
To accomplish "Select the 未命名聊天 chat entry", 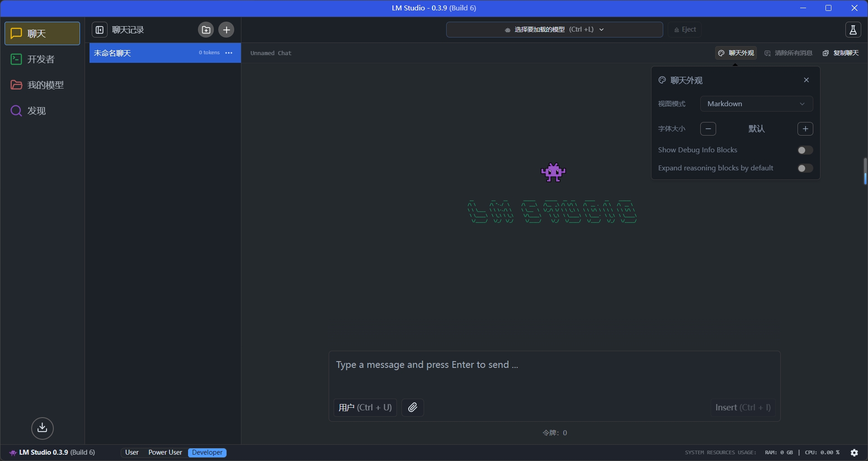I will [x=165, y=53].
